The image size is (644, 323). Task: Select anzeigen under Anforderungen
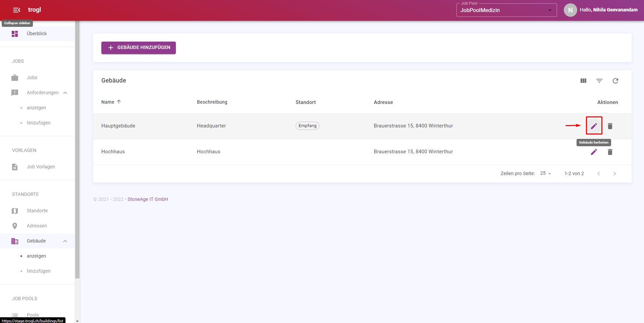tap(36, 108)
